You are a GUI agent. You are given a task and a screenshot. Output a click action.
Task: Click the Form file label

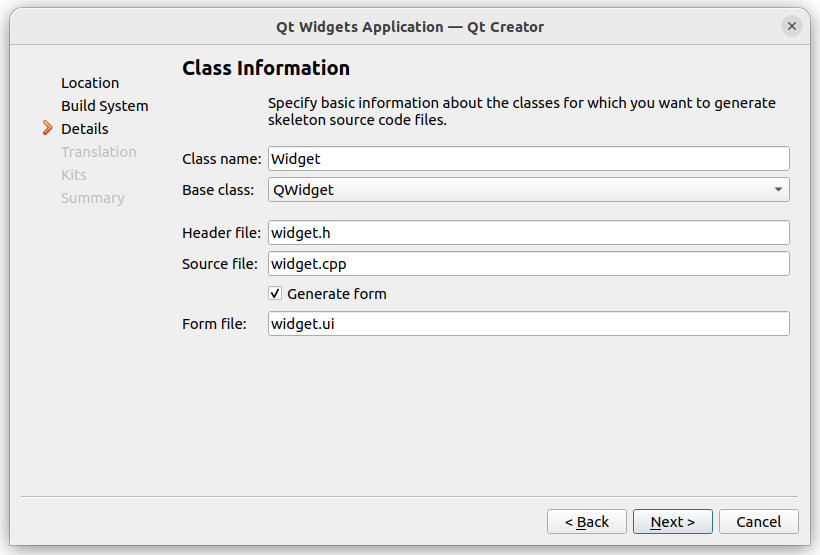pos(214,323)
